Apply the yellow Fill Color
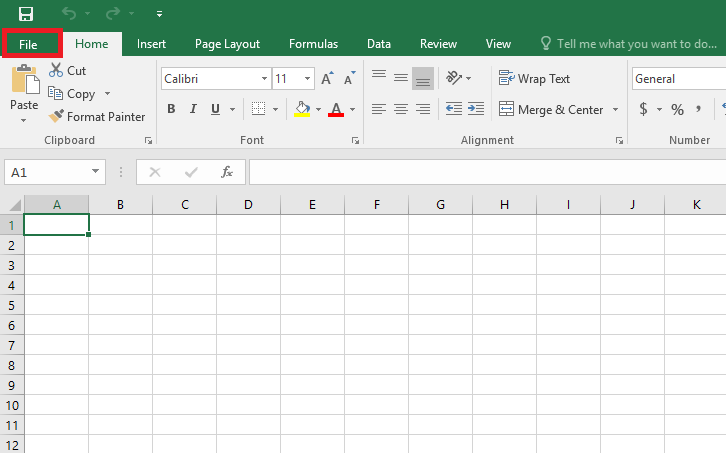Screen dimensions: 726x453 coord(302,109)
